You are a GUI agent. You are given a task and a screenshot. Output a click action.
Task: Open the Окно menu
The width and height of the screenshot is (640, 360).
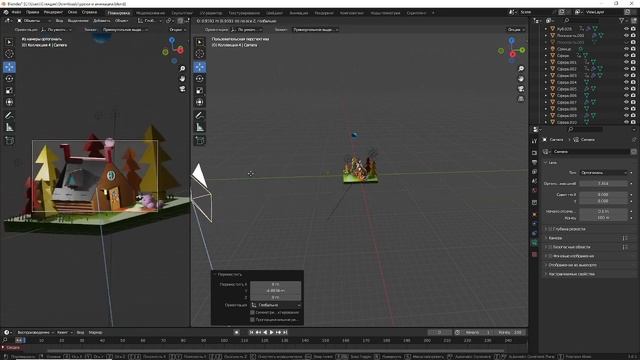point(72,12)
